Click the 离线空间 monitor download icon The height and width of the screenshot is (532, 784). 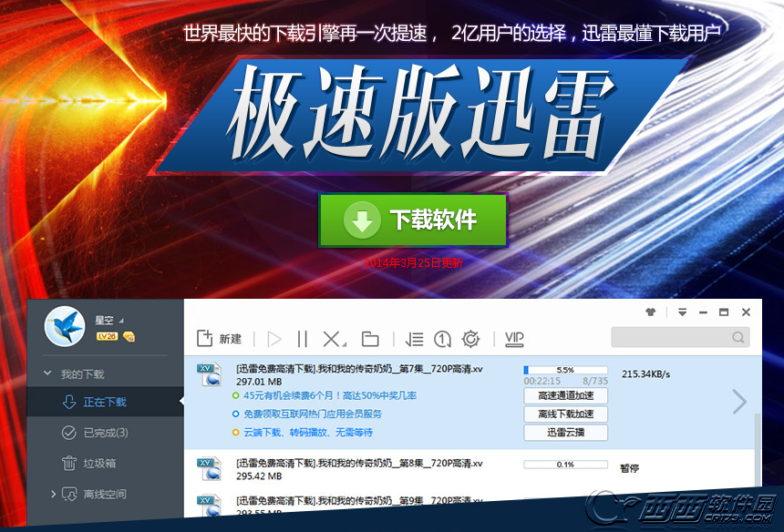[x=69, y=494]
